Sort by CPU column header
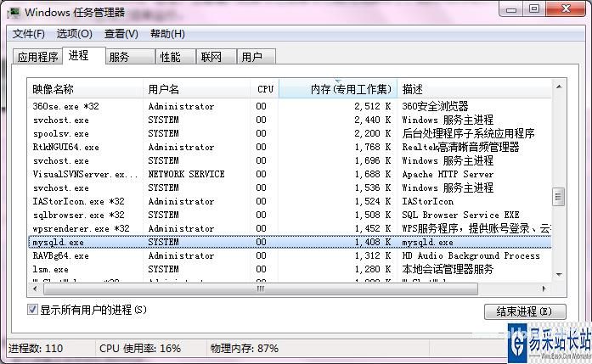 pos(264,89)
